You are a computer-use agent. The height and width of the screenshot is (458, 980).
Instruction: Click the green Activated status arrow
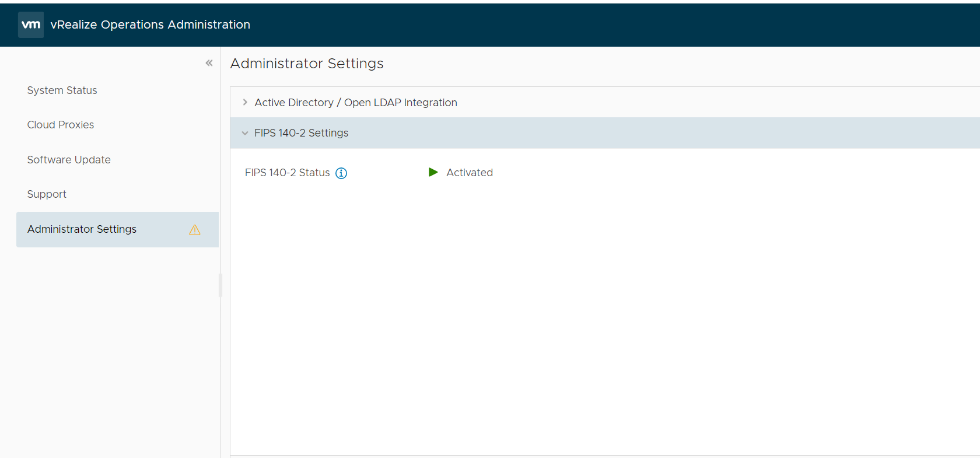pyautogui.click(x=433, y=172)
